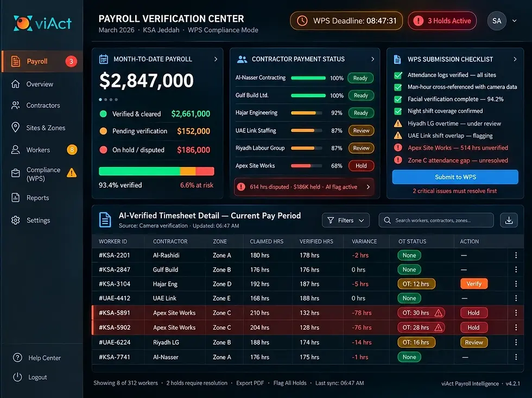Click the Hajar Engineering 92% progress bar
532x398 pixels.
[x=306, y=113]
